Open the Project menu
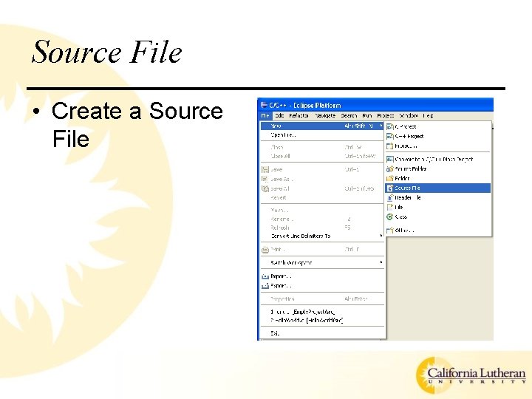The width and height of the screenshot is (532, 399). coord(386,116)
